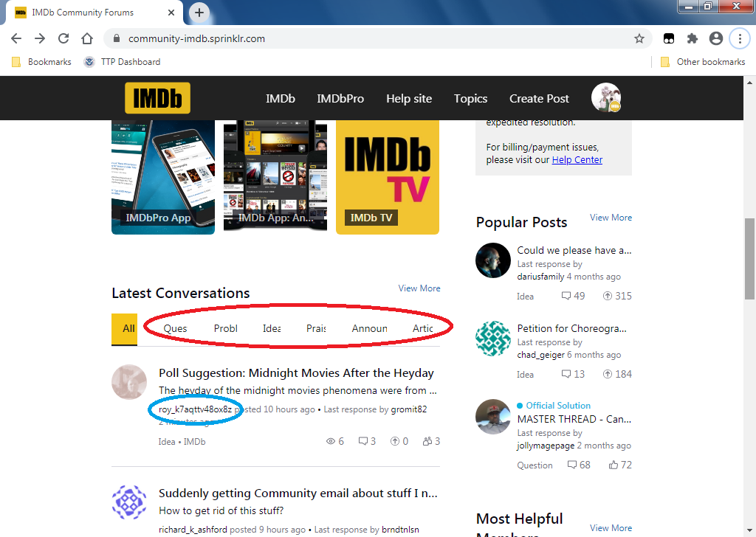This screenshot has height=537, width=756.
Task: Open the Help Center link
Action: (577, 160)
